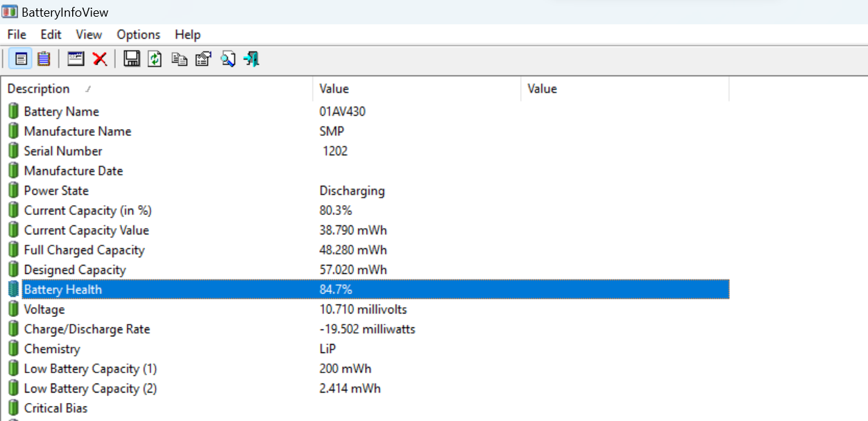Click the battery icon beside Manufacture Name
The width and height of the screenshot is (868, 421).
point(13,131)
